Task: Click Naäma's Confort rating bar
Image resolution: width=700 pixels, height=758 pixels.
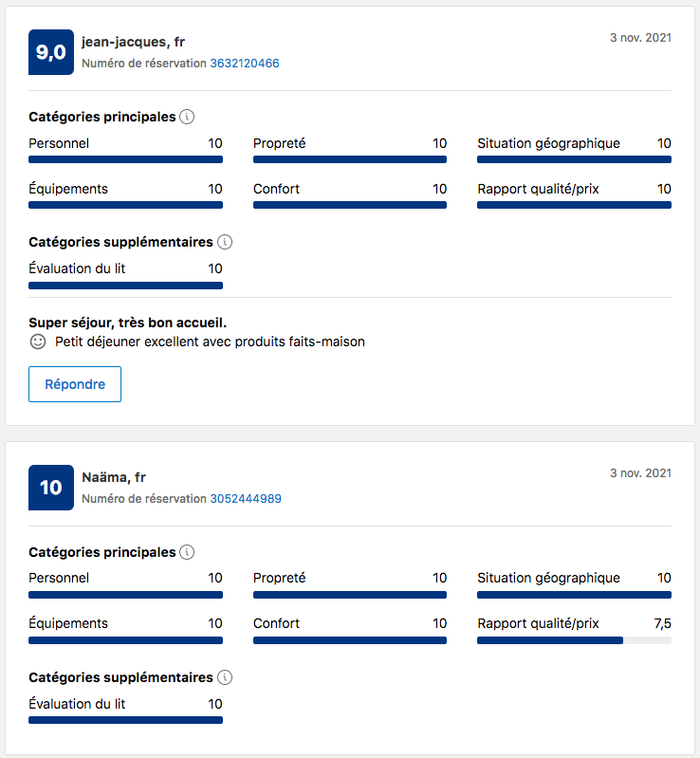Action: [349, 640]
